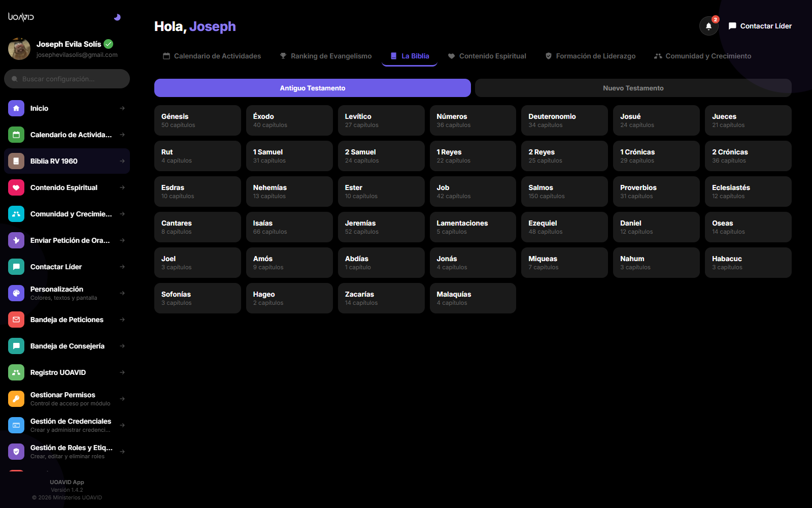Expand Biblia RV 1960 arrow

pos(122,161)
